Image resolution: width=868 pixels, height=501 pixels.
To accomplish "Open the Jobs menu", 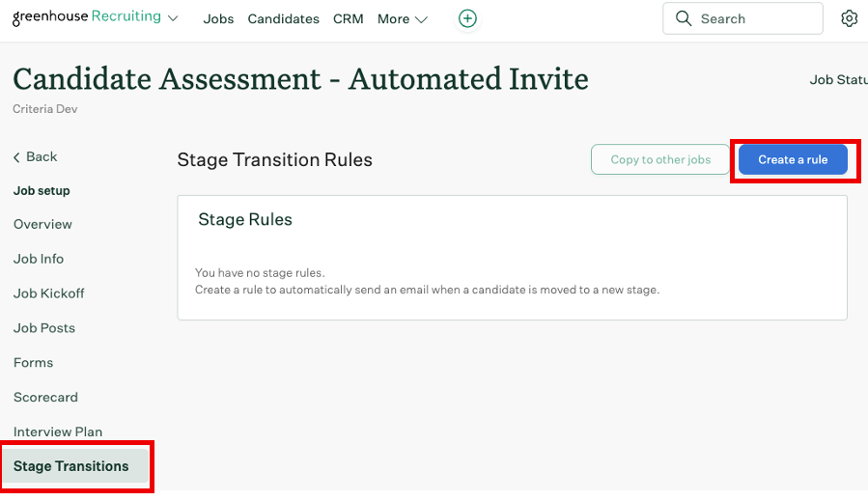I will [x=218, y=18].
